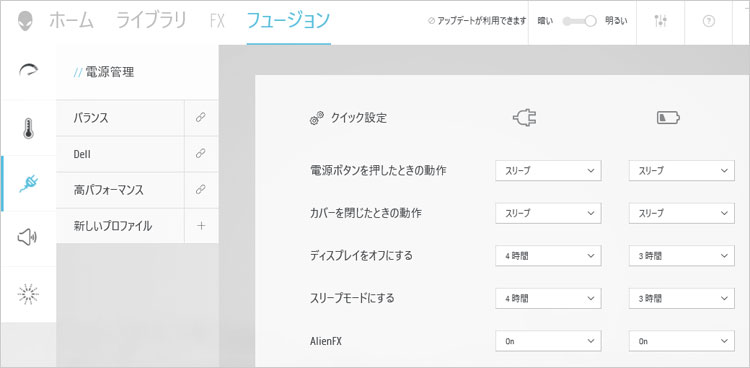750x368 pixels.
Task: Click the ディスプレイをオフにする label
Action: 361,256
